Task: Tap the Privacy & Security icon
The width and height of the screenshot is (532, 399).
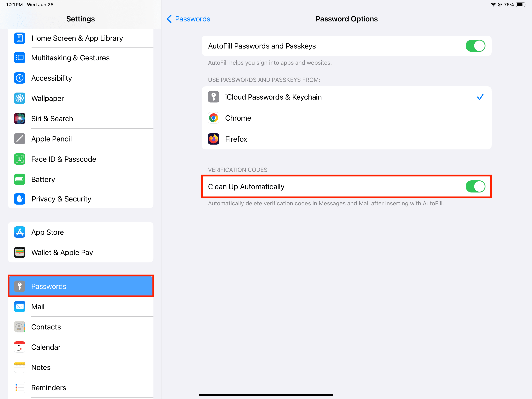Action: [x=20, y=198]
